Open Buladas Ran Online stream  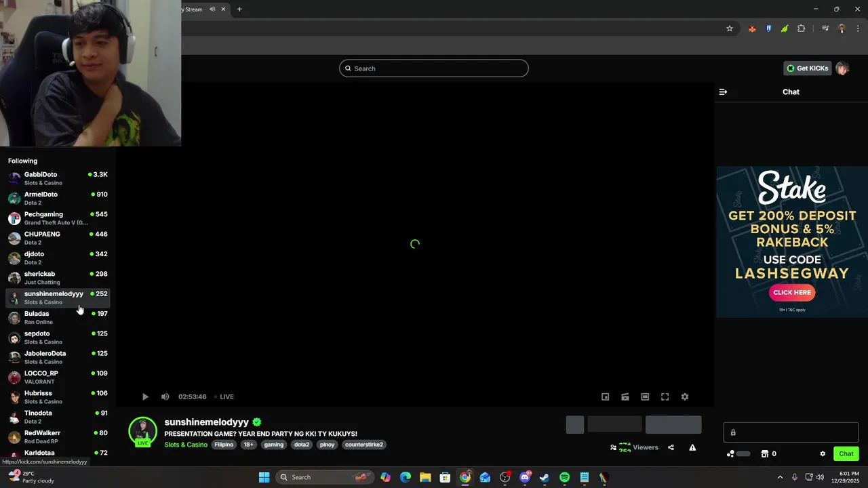tap(58, 317)
